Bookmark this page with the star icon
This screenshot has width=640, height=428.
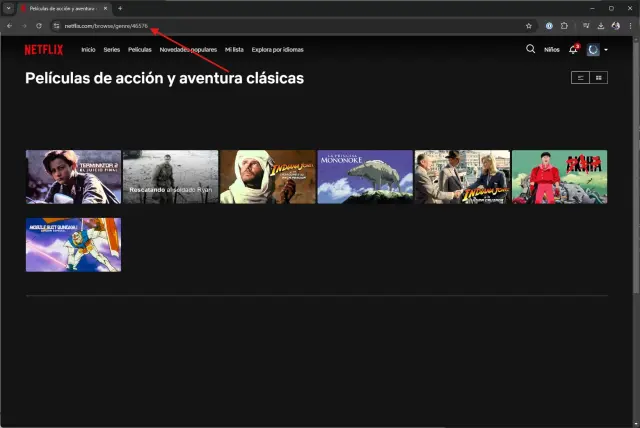[x=529, y=25]
